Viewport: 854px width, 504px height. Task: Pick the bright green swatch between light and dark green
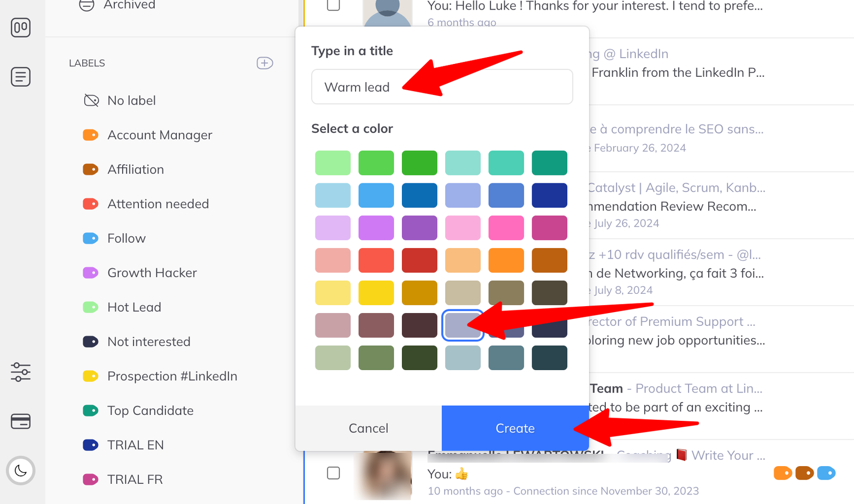point(376,163)
